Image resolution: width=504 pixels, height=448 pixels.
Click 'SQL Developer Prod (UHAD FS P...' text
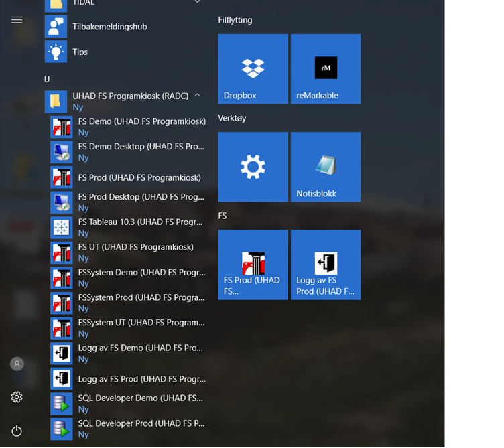tap(141, 423)
